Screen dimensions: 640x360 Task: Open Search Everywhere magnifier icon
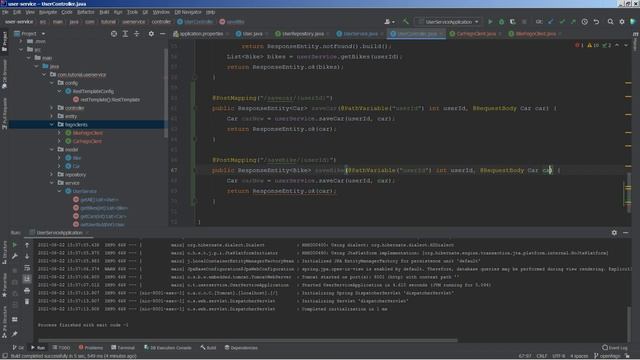[610, 22]
